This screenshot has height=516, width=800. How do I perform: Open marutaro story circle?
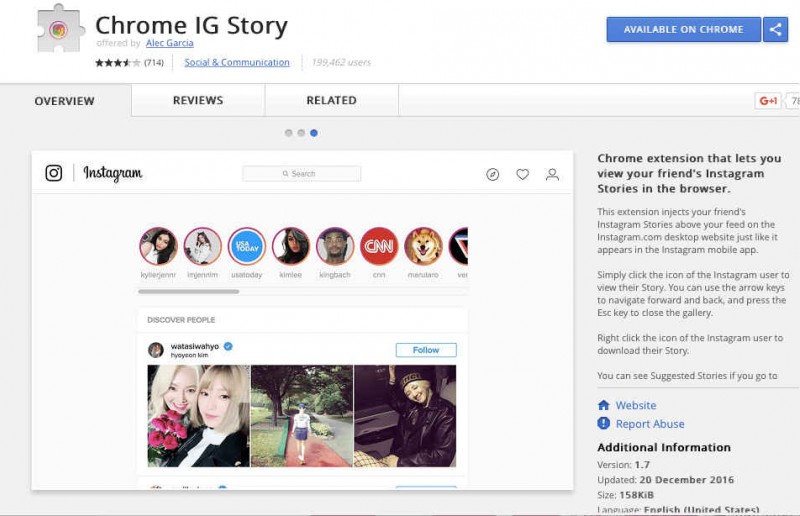[423, 247]
